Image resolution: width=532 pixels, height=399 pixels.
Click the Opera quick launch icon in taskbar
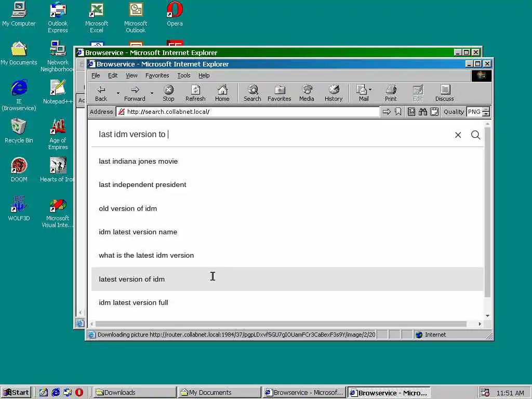(79, 393)
